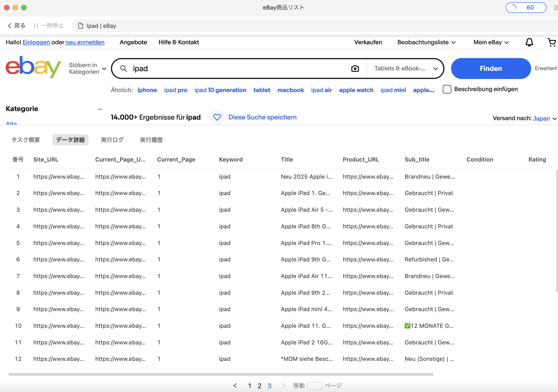Open Beobachtungsliste dropdown

click(x=426, y=42)
